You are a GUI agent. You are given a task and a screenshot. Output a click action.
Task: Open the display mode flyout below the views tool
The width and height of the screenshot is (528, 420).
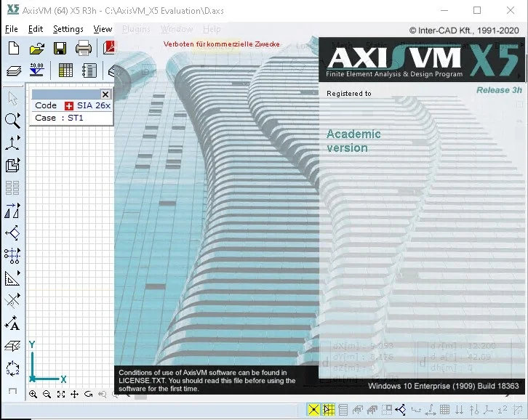point(13,165)
